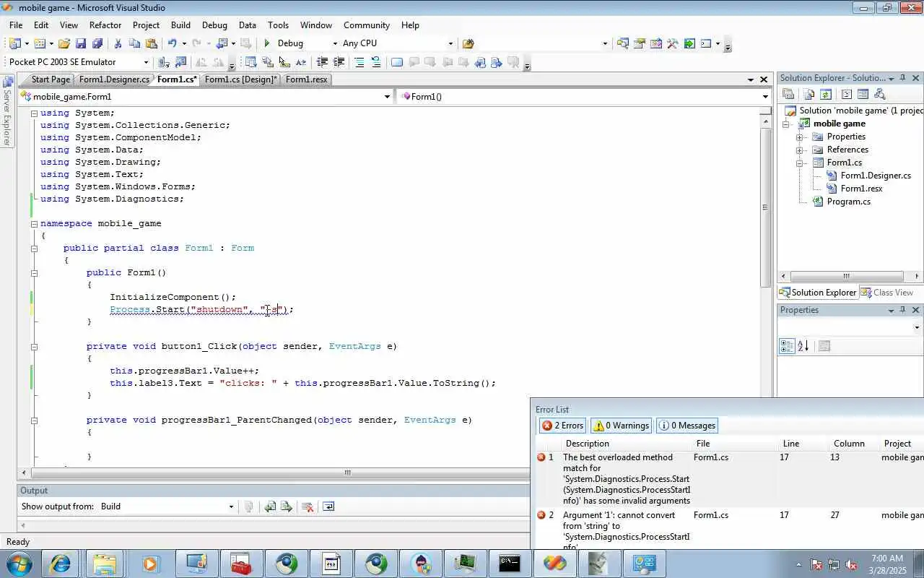The height and width of the screenshot is (578, 924).
Task: Click the Copy icon in toolbar
Action: 134,43
